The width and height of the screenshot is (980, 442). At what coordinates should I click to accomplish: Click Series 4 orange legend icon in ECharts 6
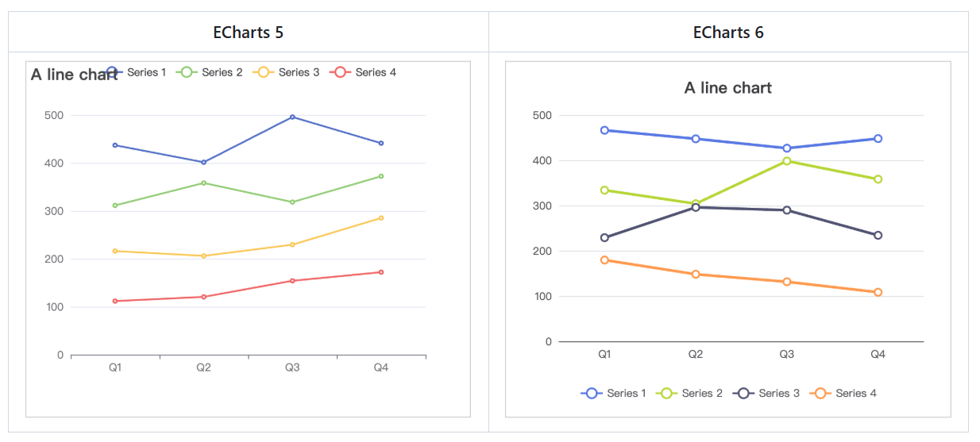tap(820, 393)
